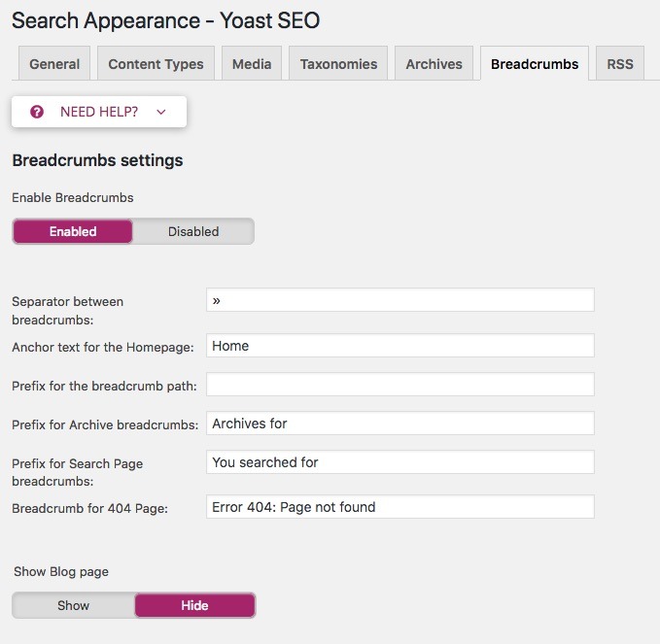Click the Breadcrumbs settings heading
Image resolution: width=660 pixels, height=644 pixels.
(x=97, y=160)
